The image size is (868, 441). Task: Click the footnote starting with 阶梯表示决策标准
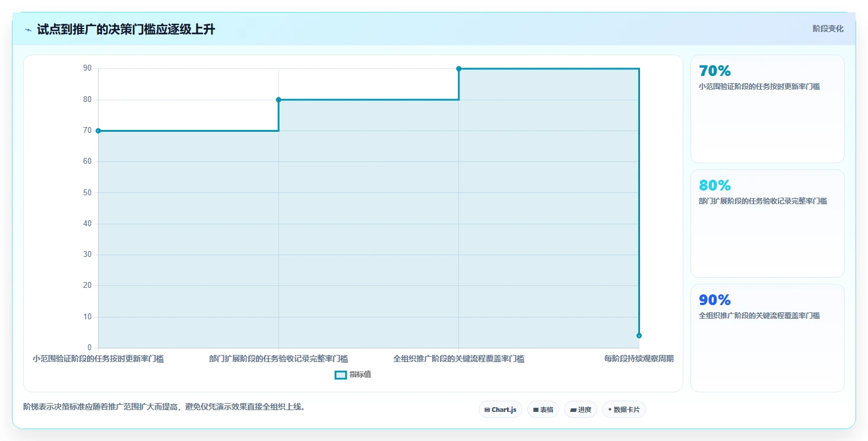164,407
